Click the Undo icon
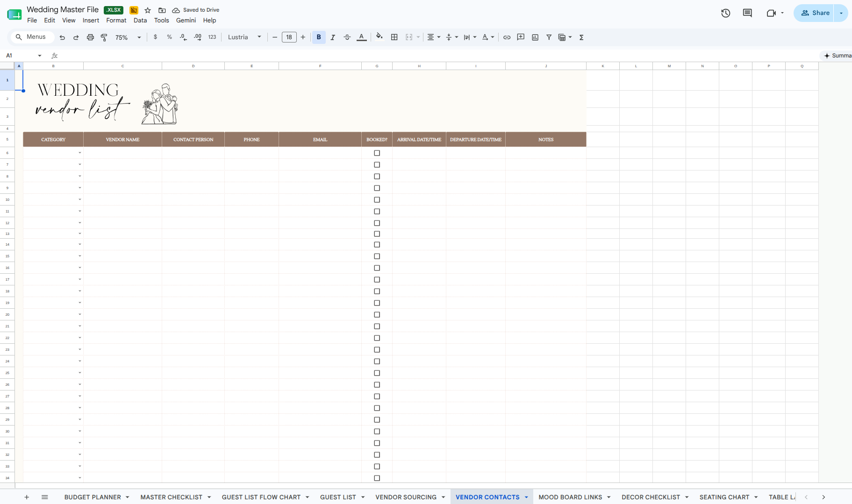Image resolution: width=852 pixels, height=504 pixels. pyautogui.click(x=62, y=37)
